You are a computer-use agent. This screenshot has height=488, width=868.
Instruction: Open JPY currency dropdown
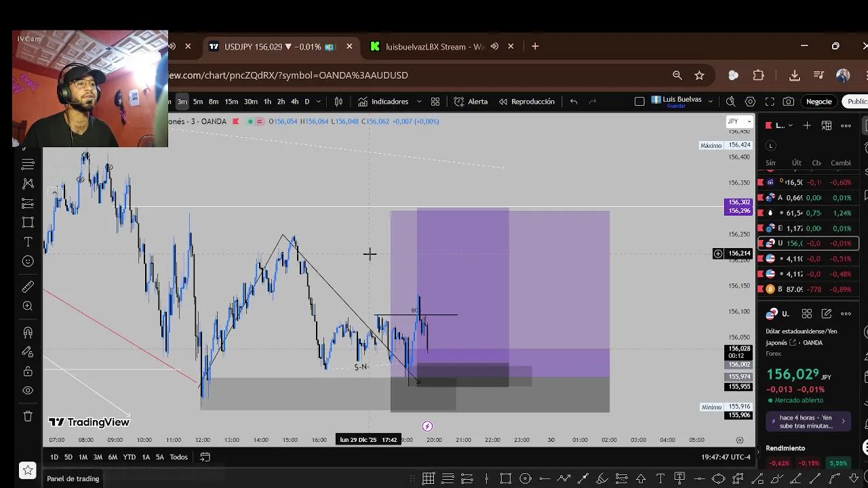tap(738, 121)
